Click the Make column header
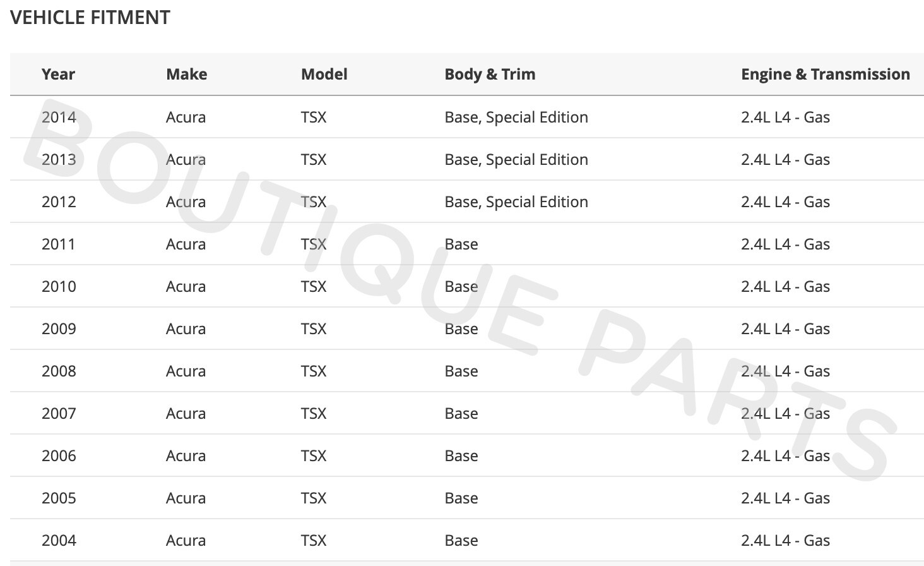 click(186, 75)
